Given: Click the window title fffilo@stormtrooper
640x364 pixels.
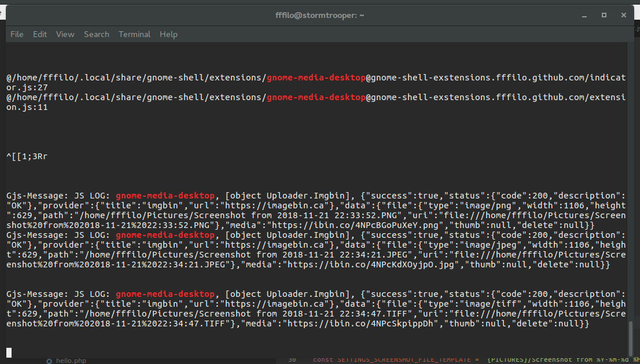Looking at the screenshot, I should (x=319, y=16).
